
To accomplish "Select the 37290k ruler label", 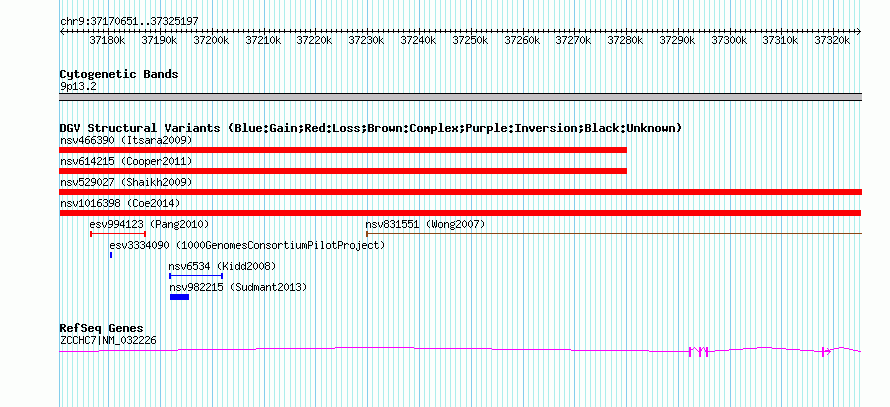I will click(678, 40).
